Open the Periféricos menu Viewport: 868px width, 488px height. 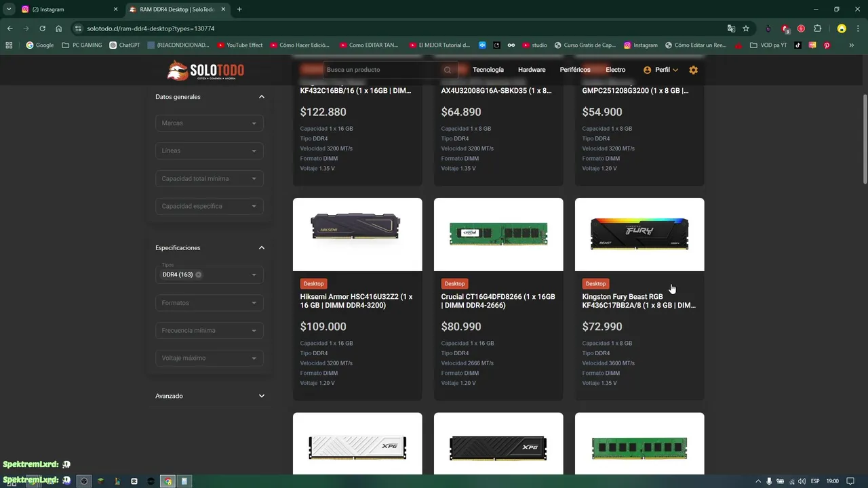(x=575, y=70)
